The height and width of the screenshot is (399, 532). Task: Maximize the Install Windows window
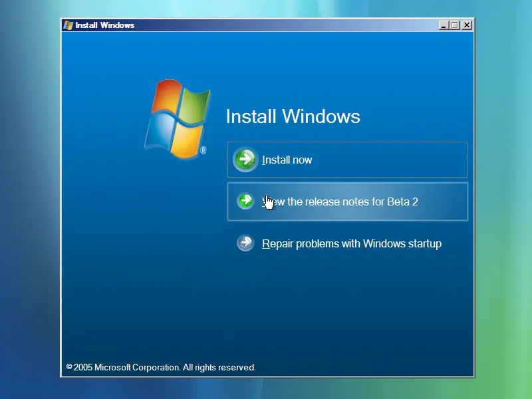[455, 25]
